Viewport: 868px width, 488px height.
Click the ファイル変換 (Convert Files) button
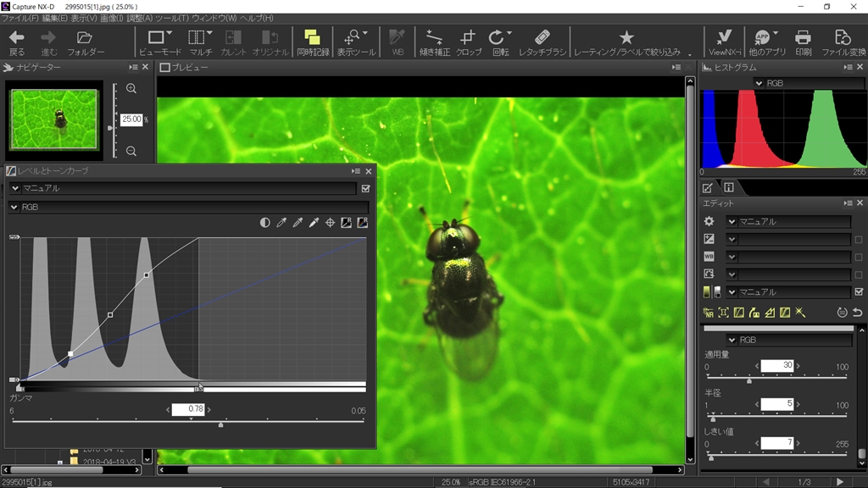843,42
